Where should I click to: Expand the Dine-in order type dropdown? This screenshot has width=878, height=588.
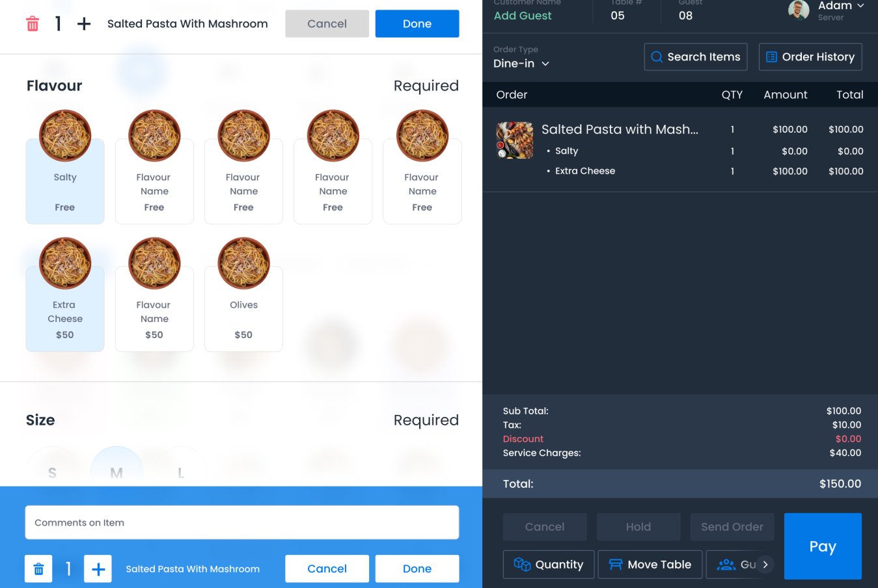[521, 64]
